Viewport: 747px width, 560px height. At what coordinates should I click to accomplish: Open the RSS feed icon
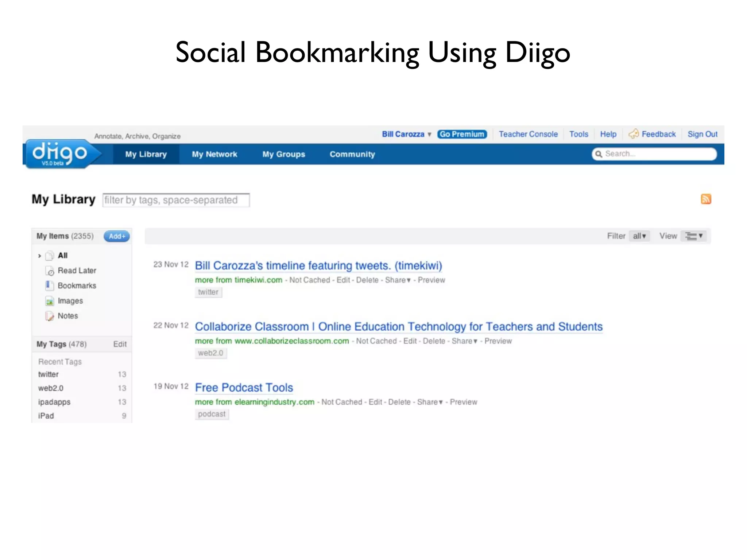coord(706,199)
